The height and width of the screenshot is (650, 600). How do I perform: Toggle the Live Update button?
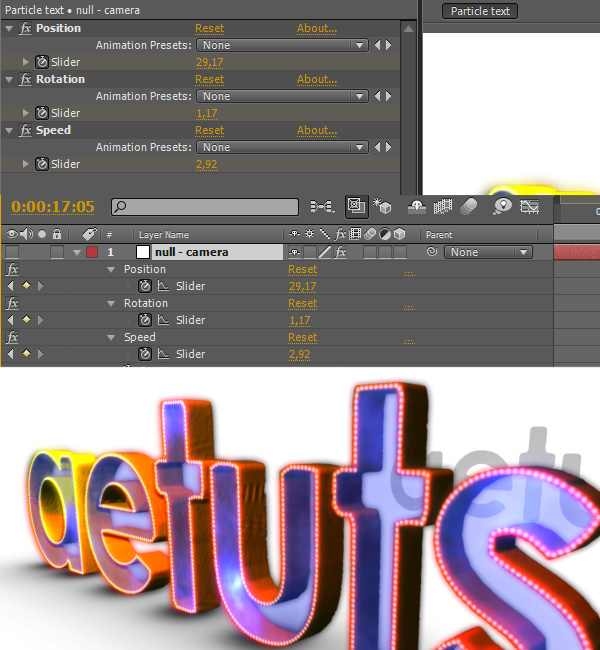[x=357, y=206]
